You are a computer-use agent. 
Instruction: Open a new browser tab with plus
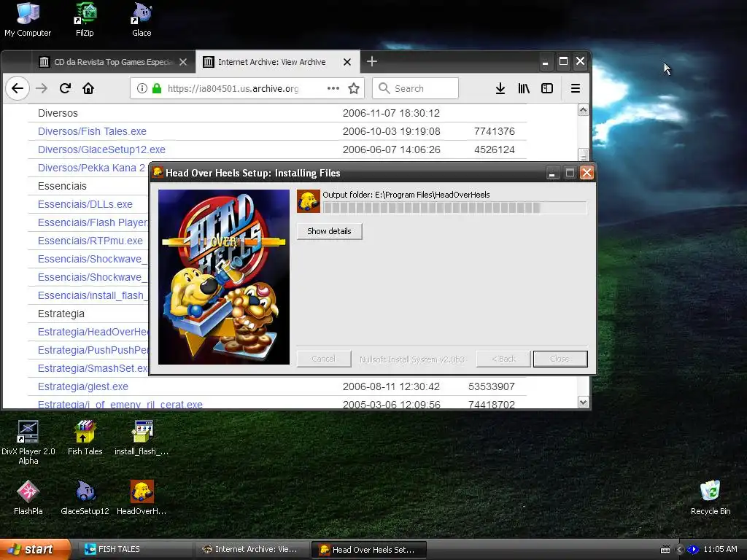click(x=372, y=61)
